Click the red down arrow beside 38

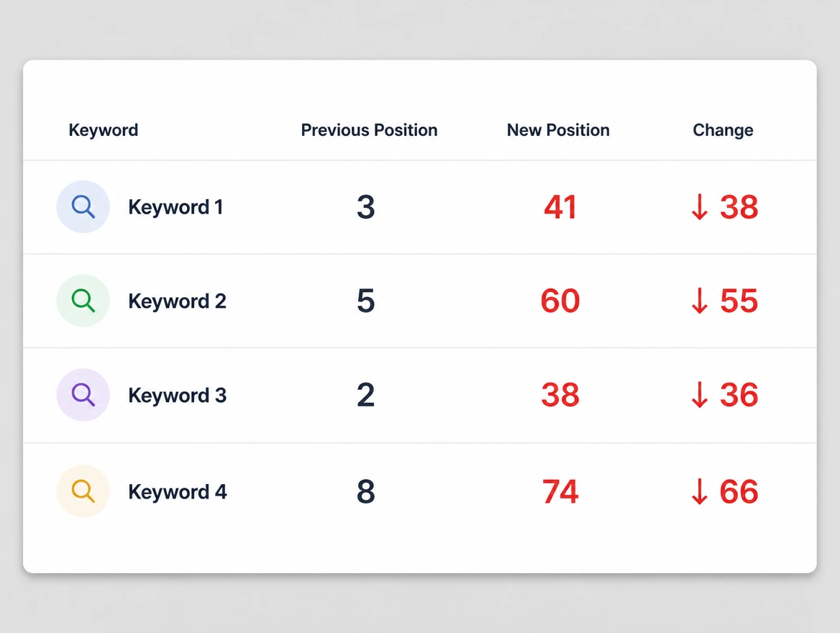pyautogui.click(x=700, y=207)
